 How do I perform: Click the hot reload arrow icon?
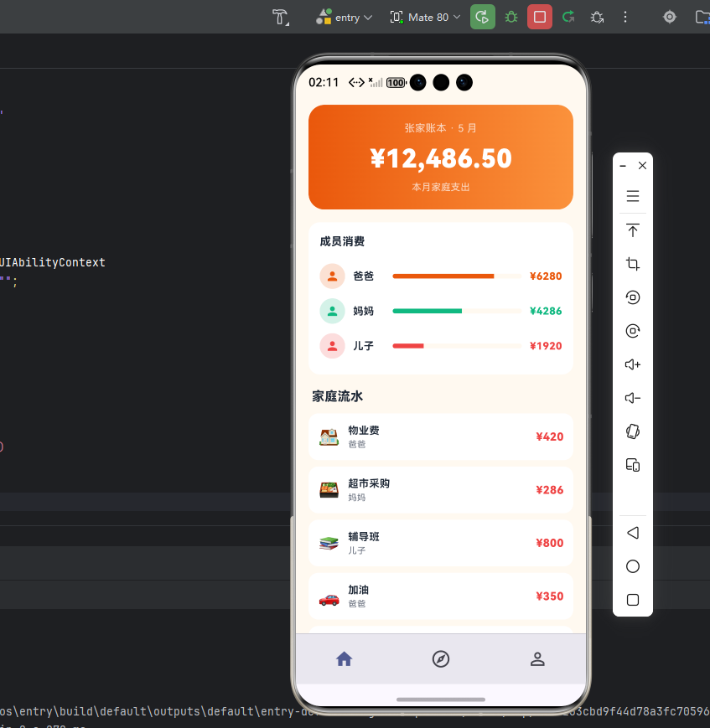pos(568,18)
